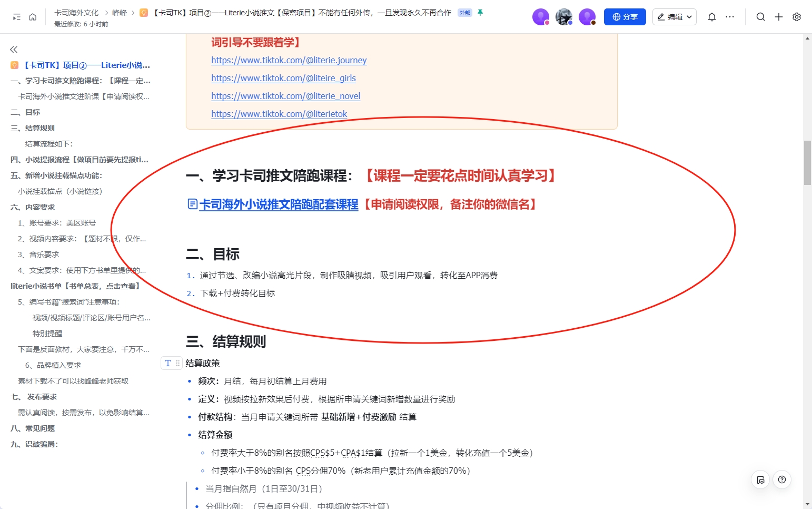This screenshot has width=812, height=509.
Task: Jump to outline 需认真阅读，按需发布
Action: pos(84,413)
